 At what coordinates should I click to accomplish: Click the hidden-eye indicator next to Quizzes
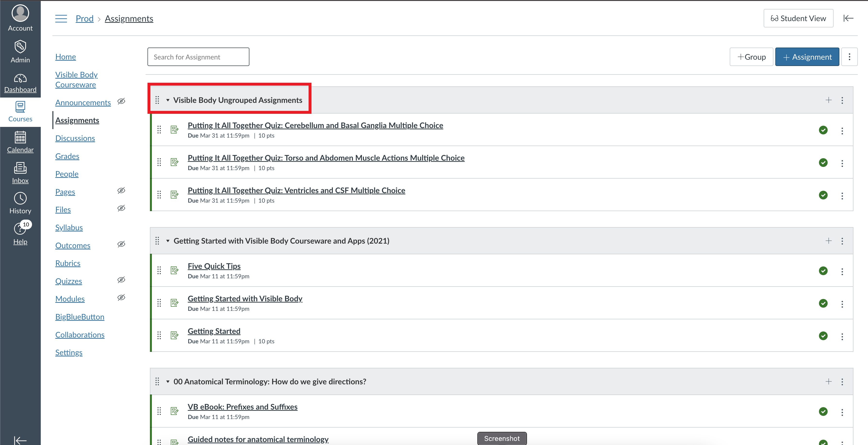[x=121, y=280]
